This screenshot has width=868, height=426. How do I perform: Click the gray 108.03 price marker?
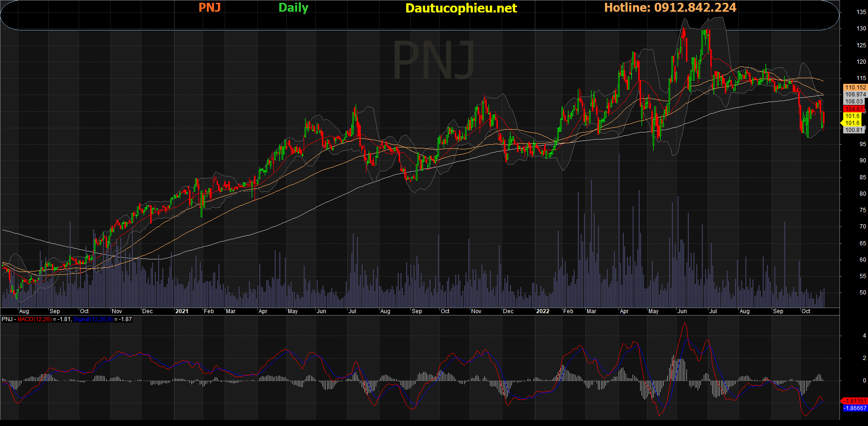point(854,102)
